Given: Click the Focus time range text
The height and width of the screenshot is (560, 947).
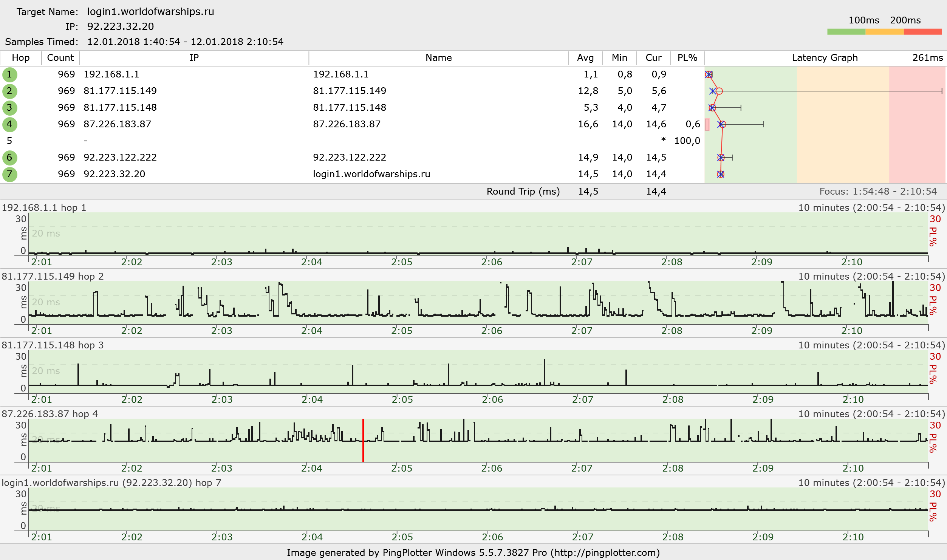Looking at the screenshot, I should tap(878, 192).
